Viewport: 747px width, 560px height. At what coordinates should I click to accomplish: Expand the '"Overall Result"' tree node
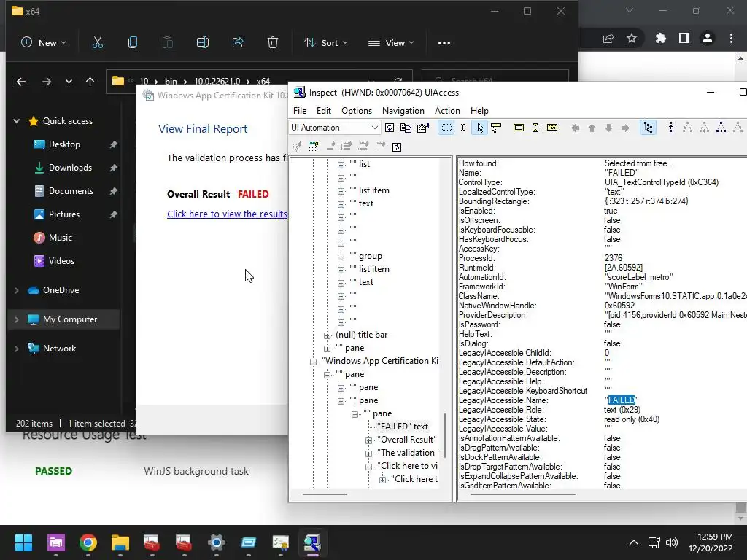(x=368, y=440)
